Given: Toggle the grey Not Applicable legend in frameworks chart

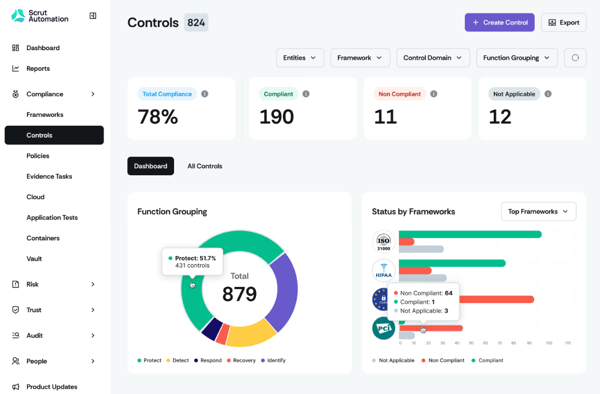Looking at the screenshot, I should [393, 360].
